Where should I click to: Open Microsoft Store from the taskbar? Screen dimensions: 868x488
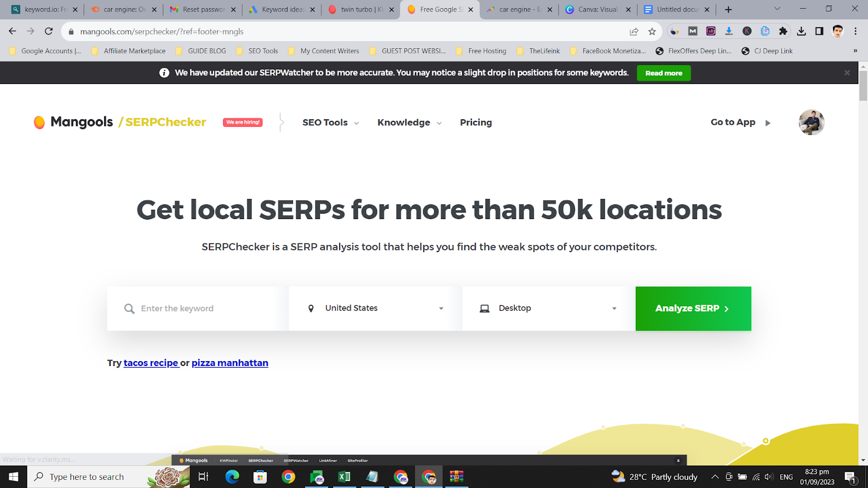pyautogui.click(x=260, y=477)
